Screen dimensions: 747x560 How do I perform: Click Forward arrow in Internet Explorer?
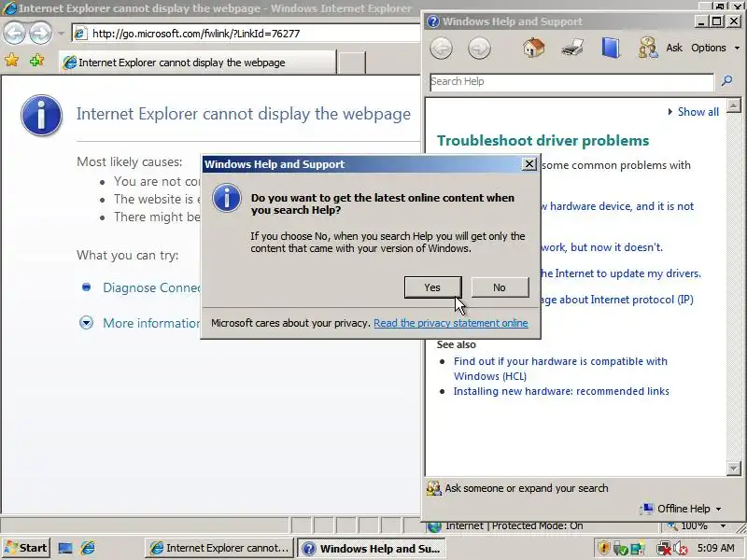click(40, 33)
